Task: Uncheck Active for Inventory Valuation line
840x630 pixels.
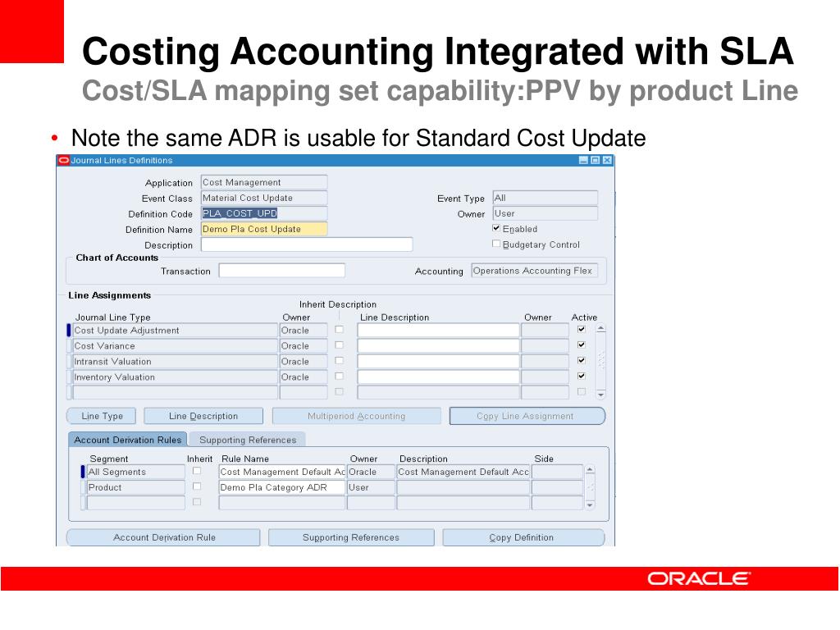Action: pyautogui.click(x=582, y=376)
